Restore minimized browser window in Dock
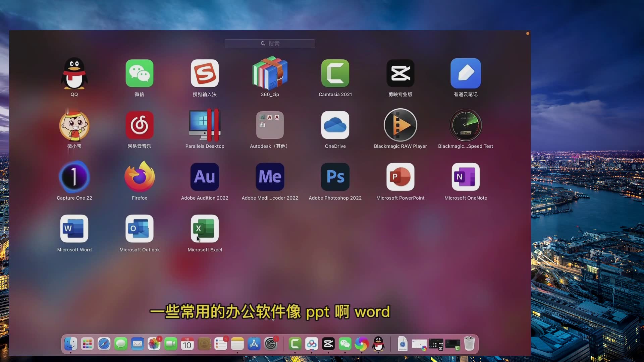644x362 pixels. click(419, 344)
